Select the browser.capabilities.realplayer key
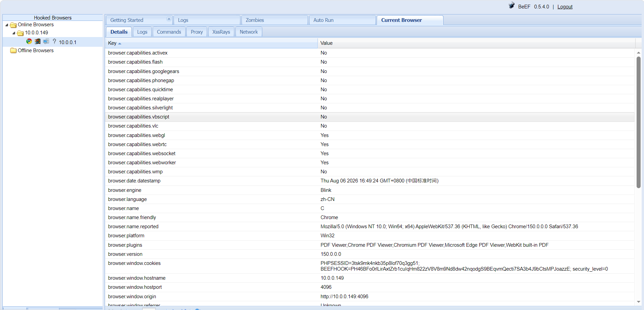This screenshot has width=644, height=310. coord(141,99)
